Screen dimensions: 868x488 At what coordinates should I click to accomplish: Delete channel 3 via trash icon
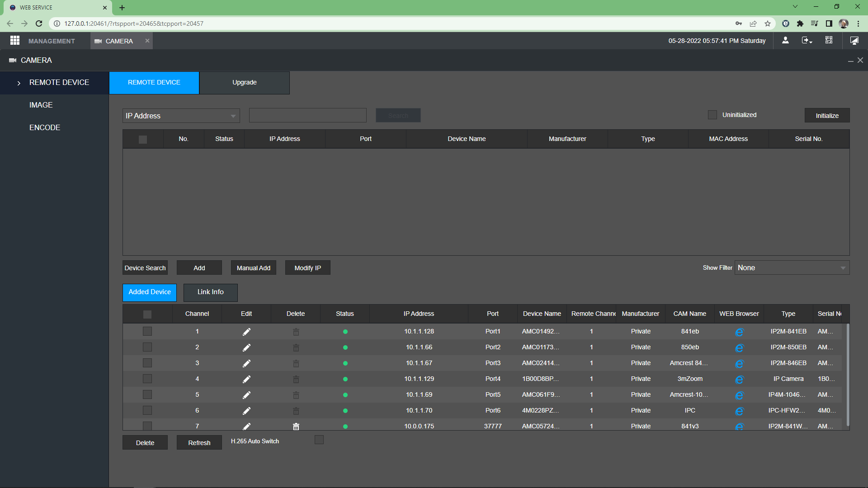pyautogui.click(x=296, y=363)
